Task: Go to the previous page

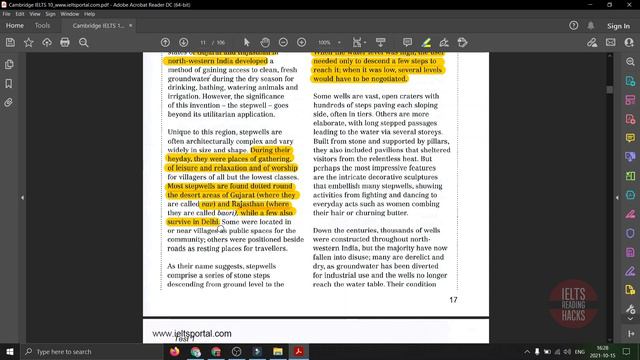Action: point(165,42)
